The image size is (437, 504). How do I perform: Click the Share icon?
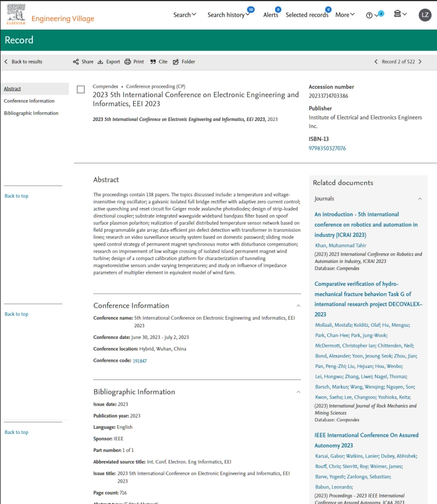(x=76, y=62)
